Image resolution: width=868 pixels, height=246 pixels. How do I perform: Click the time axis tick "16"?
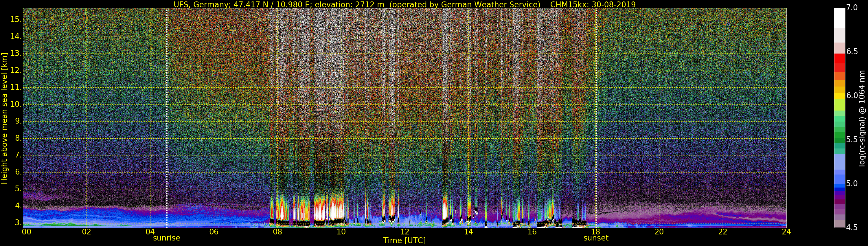tap(532, 232)
